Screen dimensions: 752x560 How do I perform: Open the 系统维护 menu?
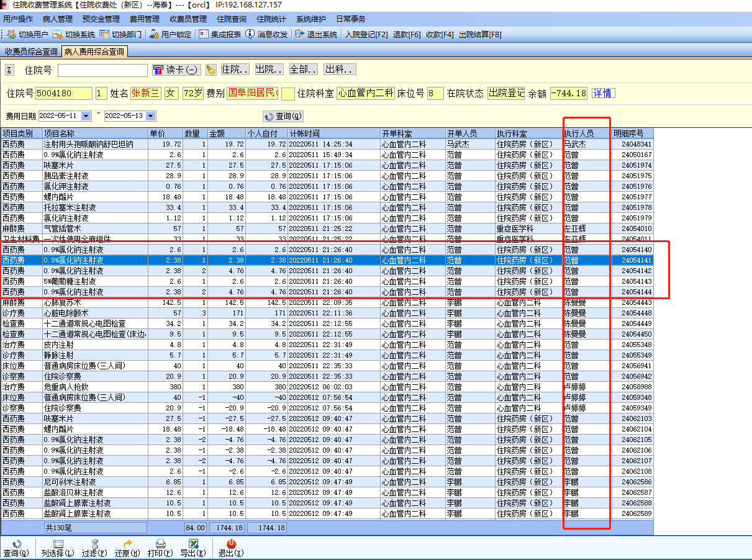point(311,19)
